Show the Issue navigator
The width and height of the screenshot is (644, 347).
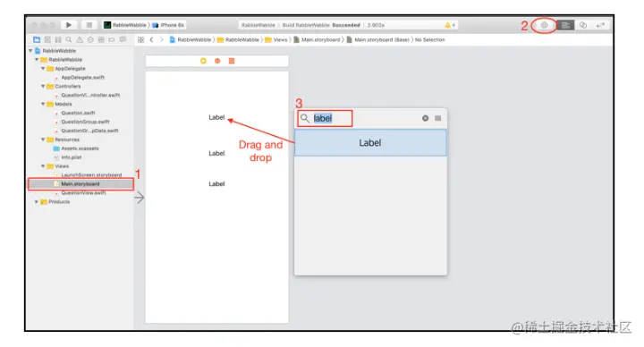80,40
